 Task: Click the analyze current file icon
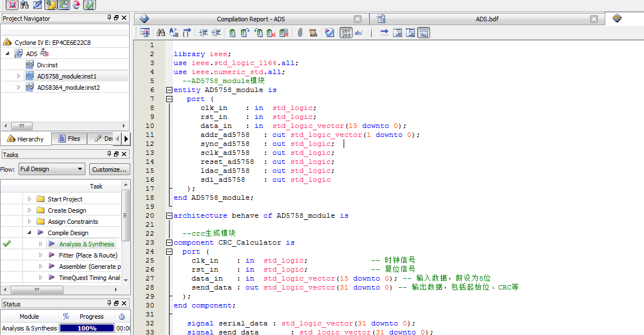[330, 33]
